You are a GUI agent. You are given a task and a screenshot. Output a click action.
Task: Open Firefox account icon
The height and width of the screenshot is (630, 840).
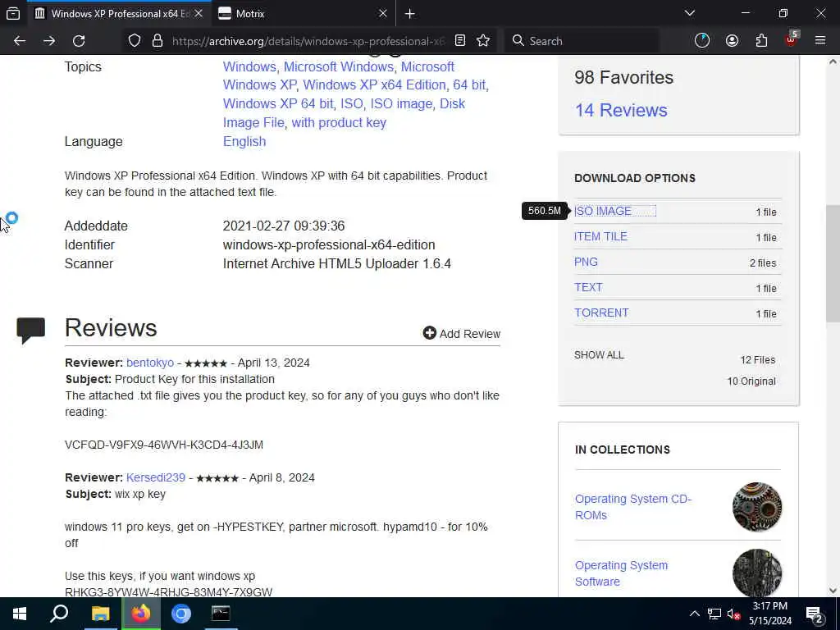pyautogui.click(x=732, y=41)
